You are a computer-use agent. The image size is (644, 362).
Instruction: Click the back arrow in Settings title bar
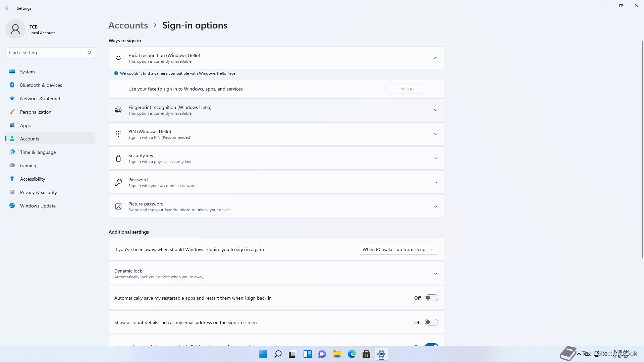pos(8,8)
